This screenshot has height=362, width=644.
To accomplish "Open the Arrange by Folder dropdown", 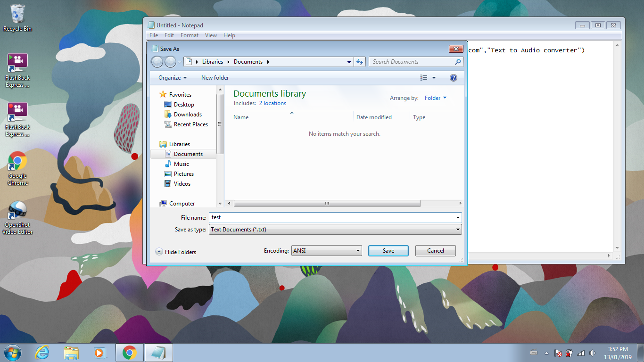I will 434,98.
